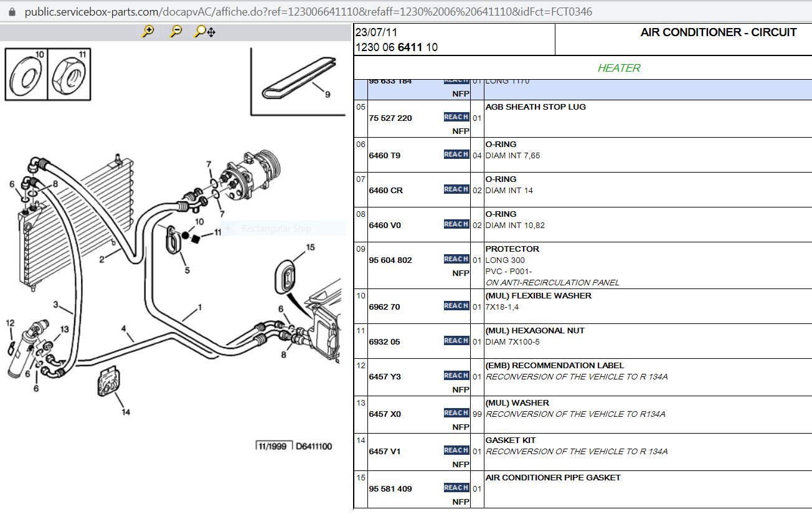The height and width of the screenshot is (514, 812).
Task: Open REACH info for part 75 527 220
Action: pos(456,117)
